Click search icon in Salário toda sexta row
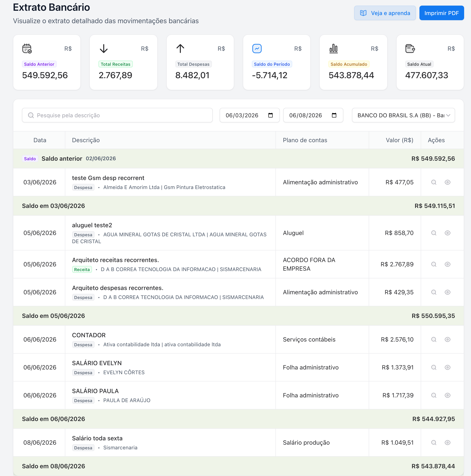This screenshot has width=471, height=476. (434, 442)
